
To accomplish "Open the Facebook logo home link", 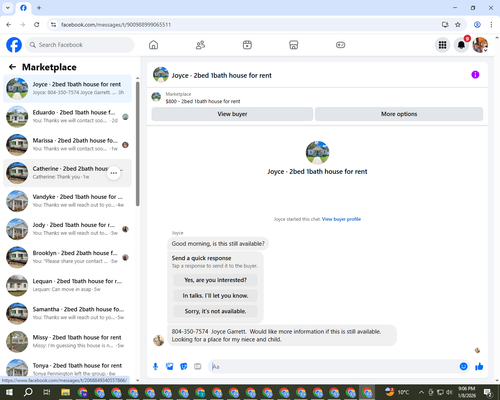I will pyautogui.click(x=14, y=45).
